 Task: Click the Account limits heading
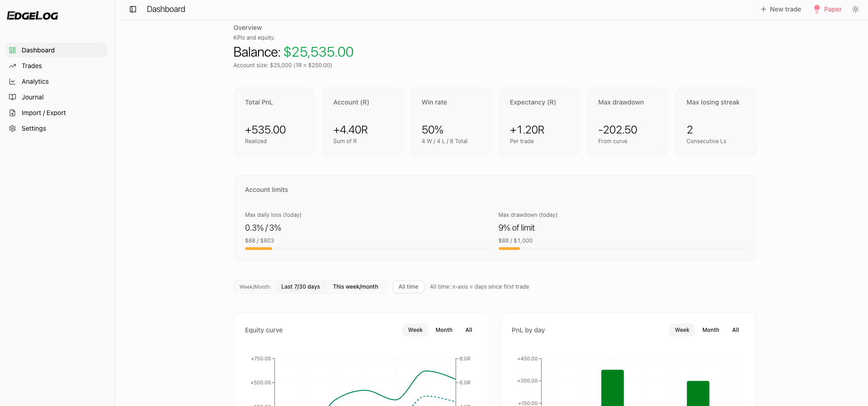point(266,190)
